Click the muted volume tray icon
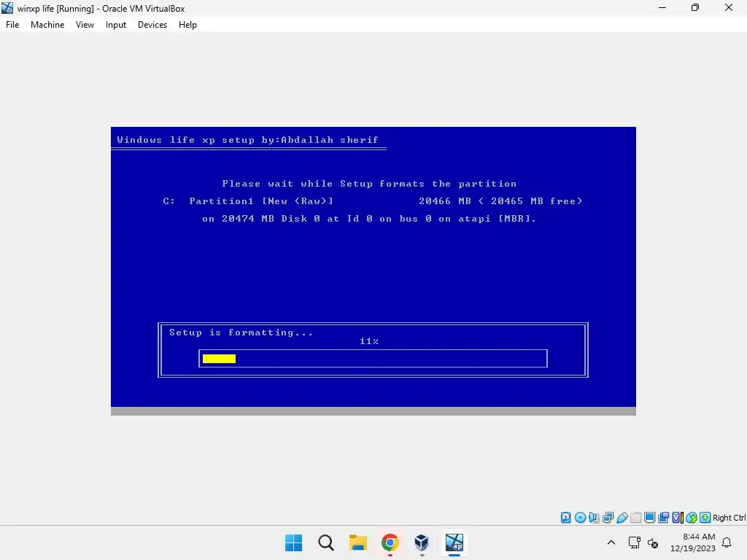747x560 pixels. (653, 542)
